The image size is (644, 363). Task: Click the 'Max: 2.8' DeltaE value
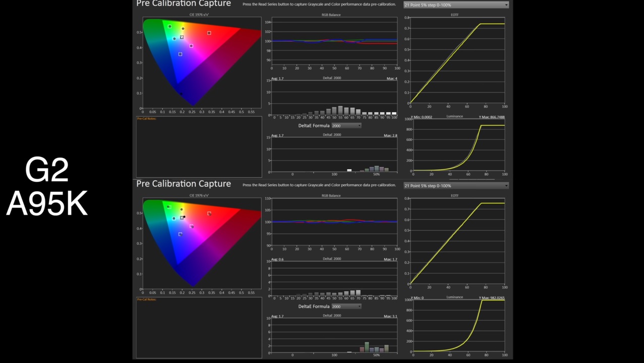[390, 135]
